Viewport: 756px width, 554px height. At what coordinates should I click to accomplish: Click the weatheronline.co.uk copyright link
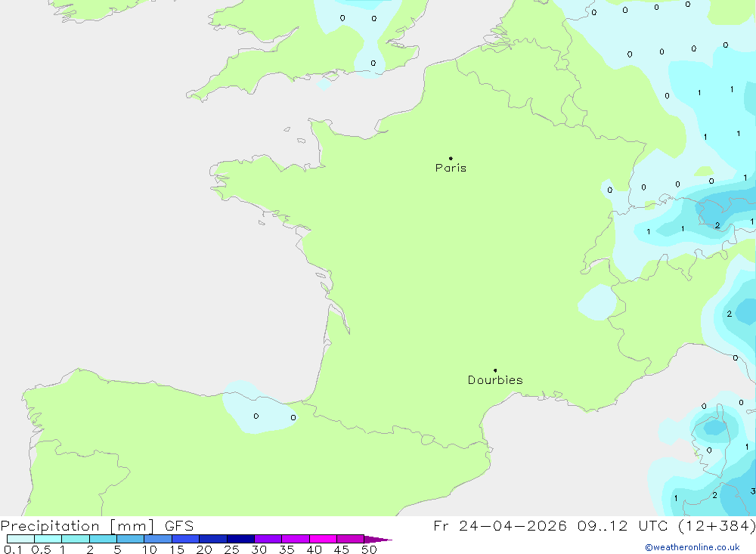pyautogui.click(x=692, y=547)
